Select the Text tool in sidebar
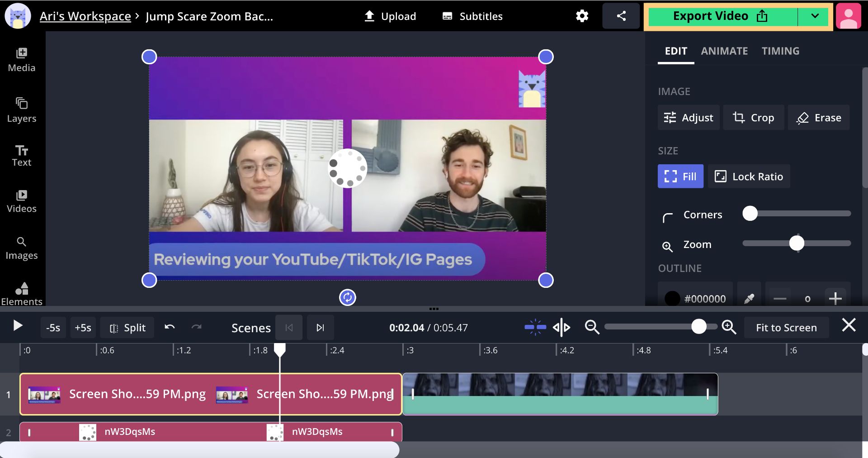 tap(21, 156)
